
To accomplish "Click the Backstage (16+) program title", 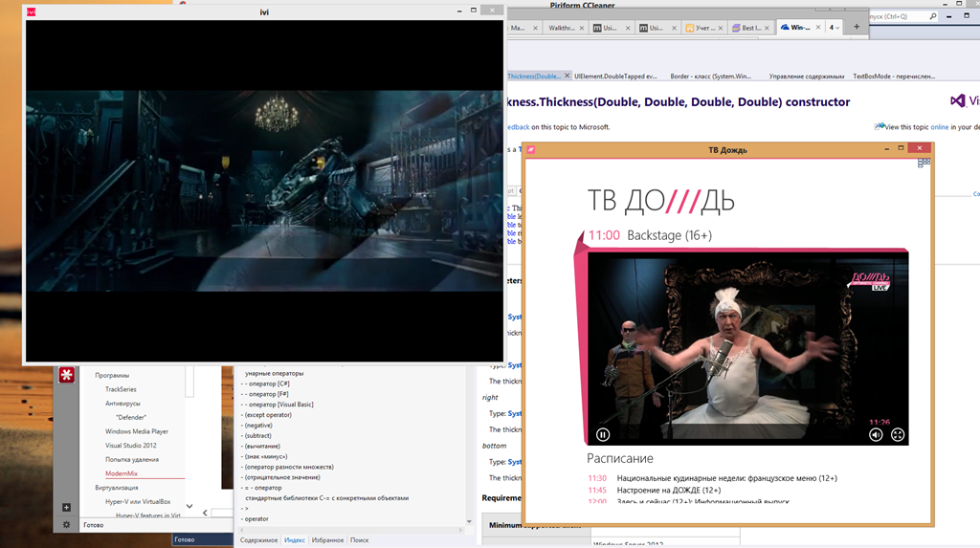I will [x=669, y=235].
